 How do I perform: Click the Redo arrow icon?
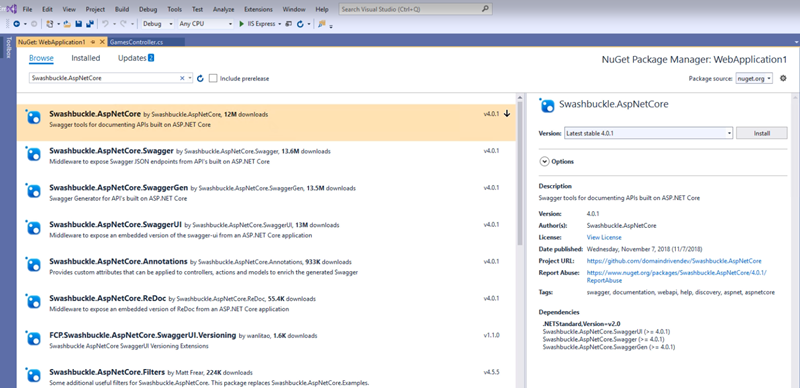(x=123, y=23)
